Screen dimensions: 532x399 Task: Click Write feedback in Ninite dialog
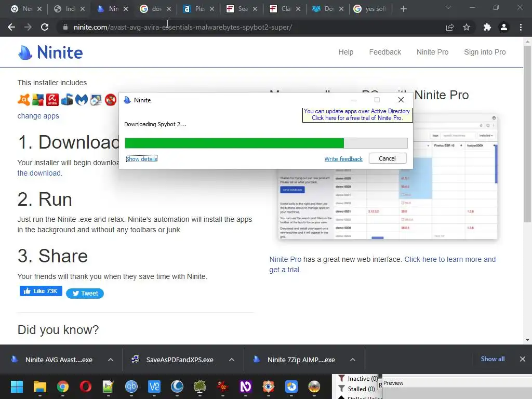tap(343, 159)
